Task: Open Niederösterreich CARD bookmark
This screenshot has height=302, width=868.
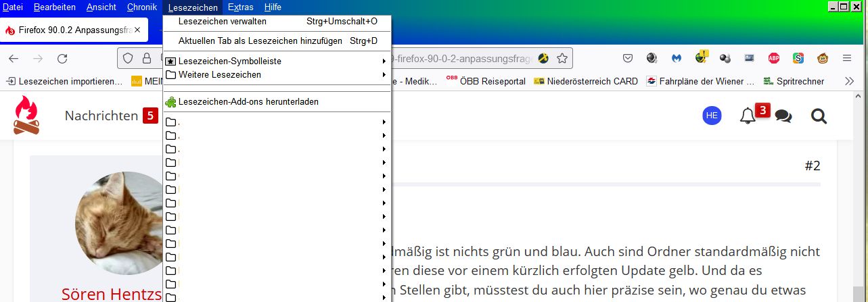Action: point(585,81)
